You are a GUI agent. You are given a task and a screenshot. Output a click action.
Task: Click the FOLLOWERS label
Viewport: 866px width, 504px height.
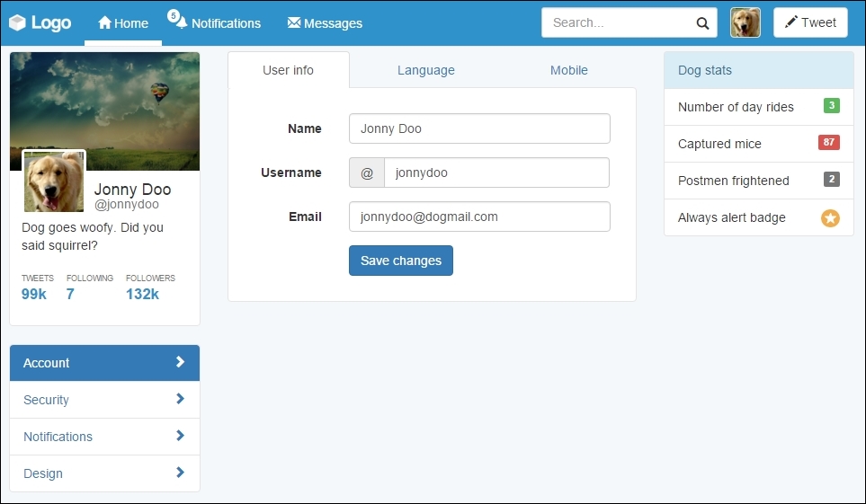click(150, 279)
